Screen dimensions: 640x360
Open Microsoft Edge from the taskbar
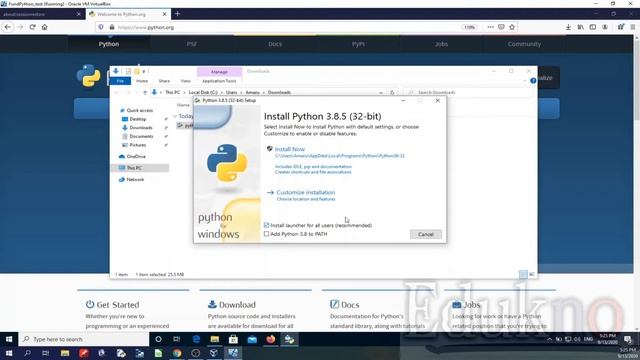(196, 339)
